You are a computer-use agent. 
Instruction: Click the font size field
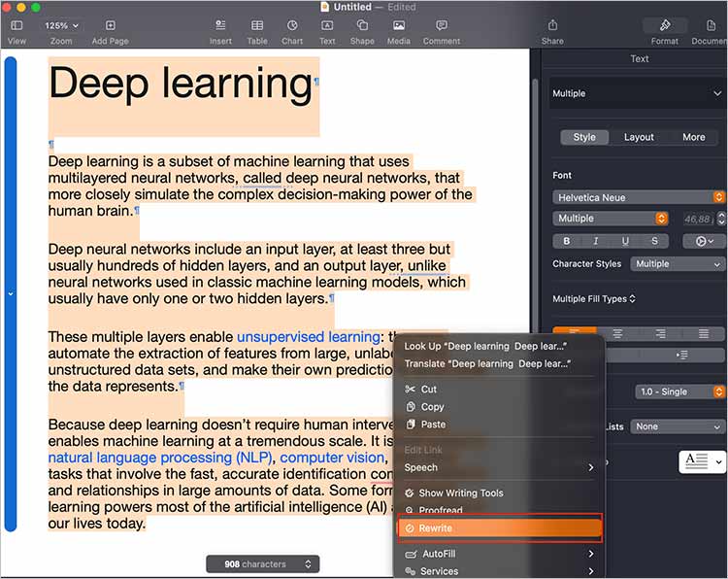pyautogui.click(x=697, y=219)
